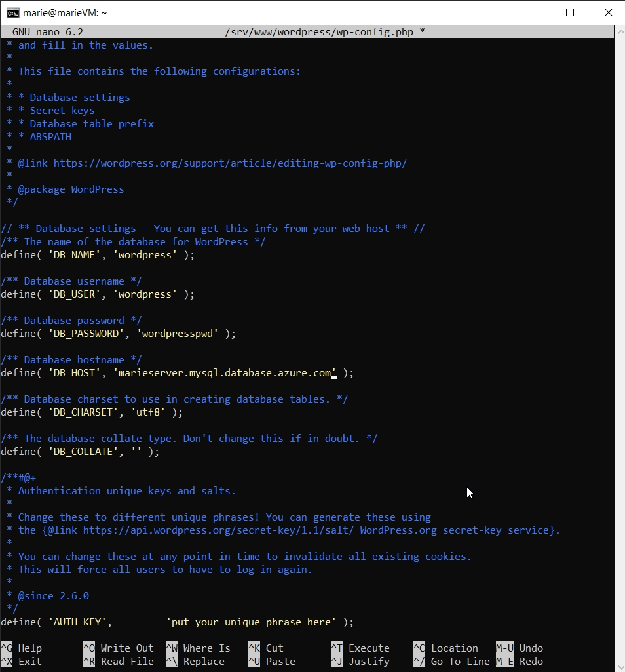Close the marie@marieVM terminal window
Viewport: 625px width, 672px height.
[608, 12]
